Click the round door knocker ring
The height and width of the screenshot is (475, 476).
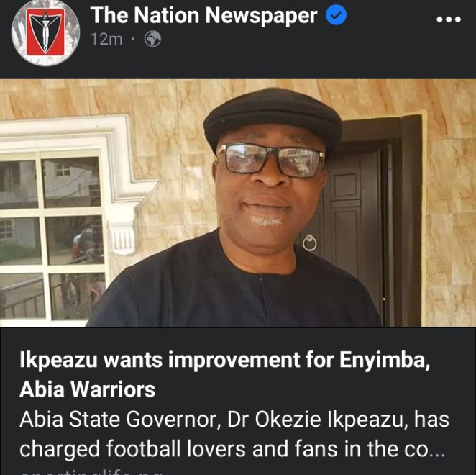pyautogui.click(x=310, y=243)
